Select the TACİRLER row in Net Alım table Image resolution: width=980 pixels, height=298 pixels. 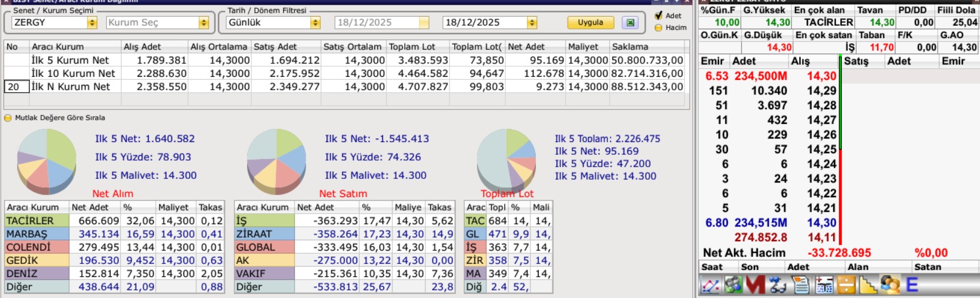click(x=36, y=221)
